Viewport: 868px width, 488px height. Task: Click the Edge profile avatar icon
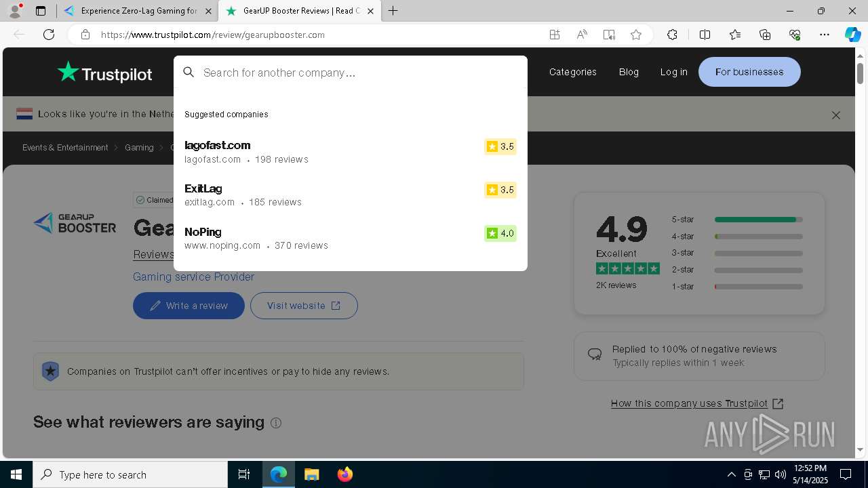click(15, 11)
